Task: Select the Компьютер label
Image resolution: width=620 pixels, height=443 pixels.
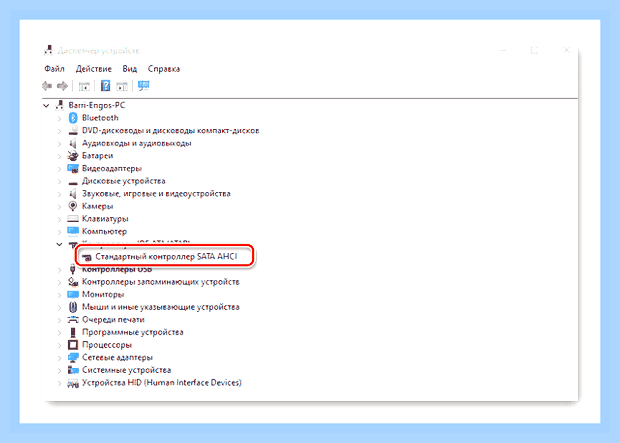Action: pyautogui.click(x=104, y=231)
